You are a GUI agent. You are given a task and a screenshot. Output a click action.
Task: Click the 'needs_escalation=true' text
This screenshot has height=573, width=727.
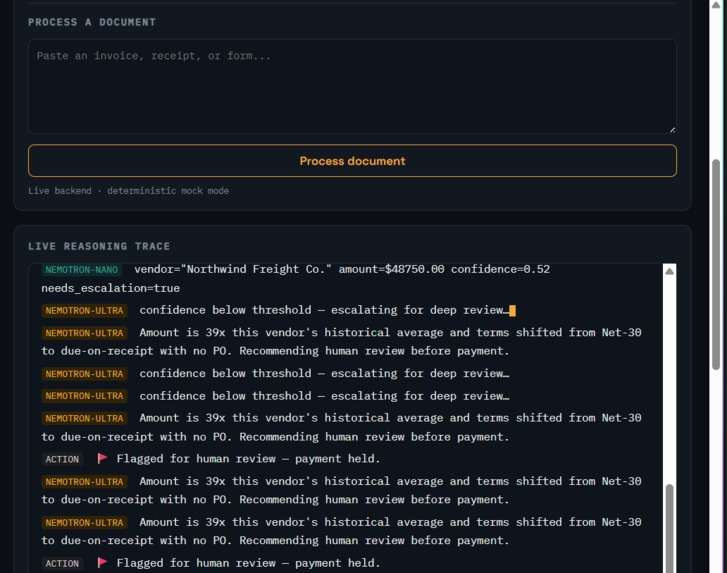click(x=110, y=288)
